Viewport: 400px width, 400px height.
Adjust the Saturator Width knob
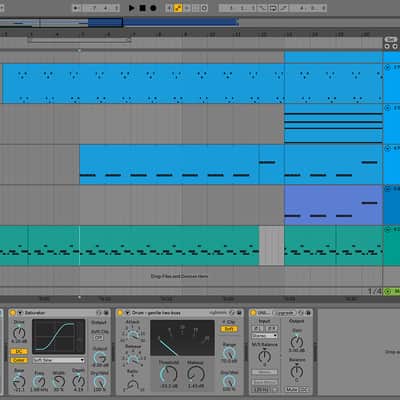[59, 381]
